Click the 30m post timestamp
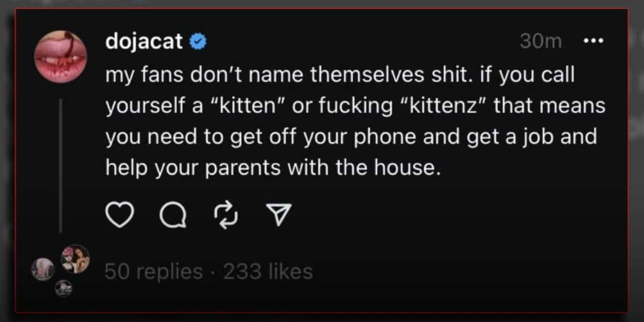Screen dimensions: 644x322 541,42
